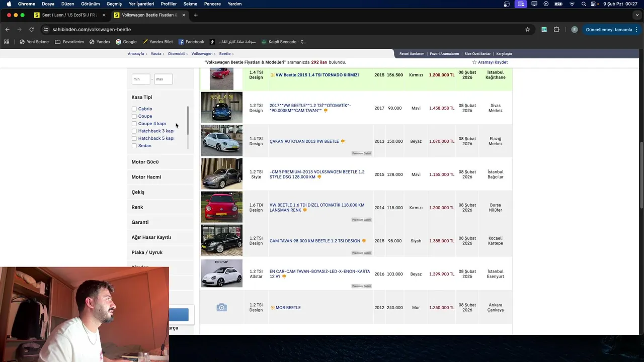Expand the Çekiş filter
The image size is (644, 362).
(138, 192)
